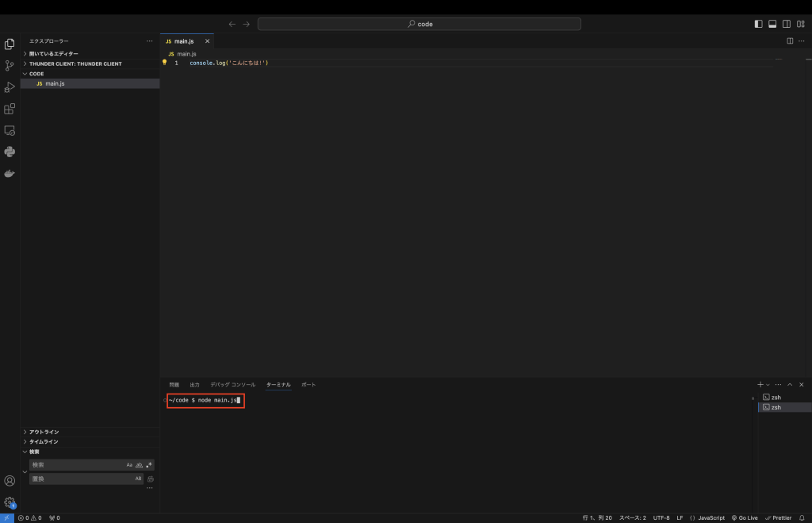Viewport: 812px width, 523px height.
Task: Open new terminal profile dropdown arrow
Action: (768, 385)
